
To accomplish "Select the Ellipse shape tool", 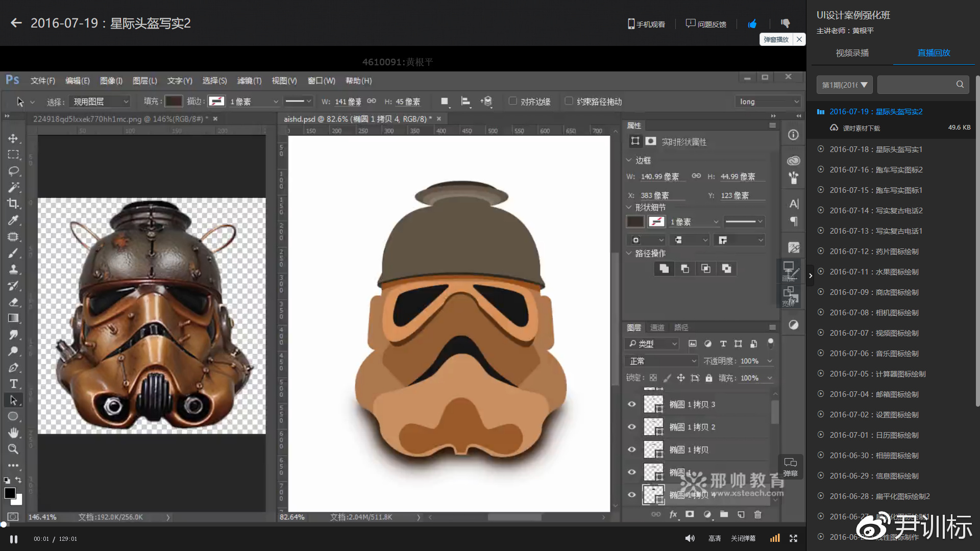I will tap(13, 416).
